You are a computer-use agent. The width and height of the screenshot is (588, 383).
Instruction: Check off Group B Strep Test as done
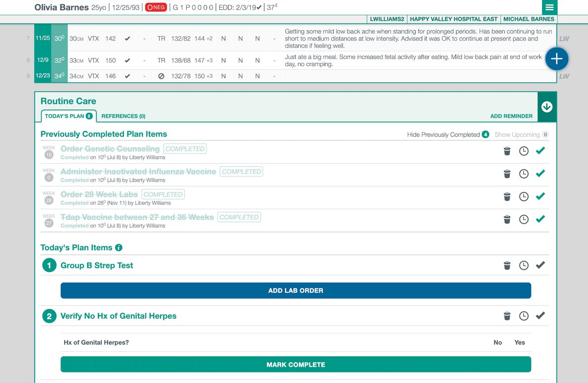540,265
